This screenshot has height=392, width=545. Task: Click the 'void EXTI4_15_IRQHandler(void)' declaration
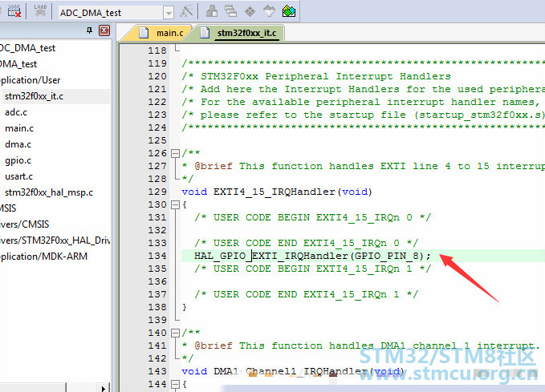click(x=277, y=192)
